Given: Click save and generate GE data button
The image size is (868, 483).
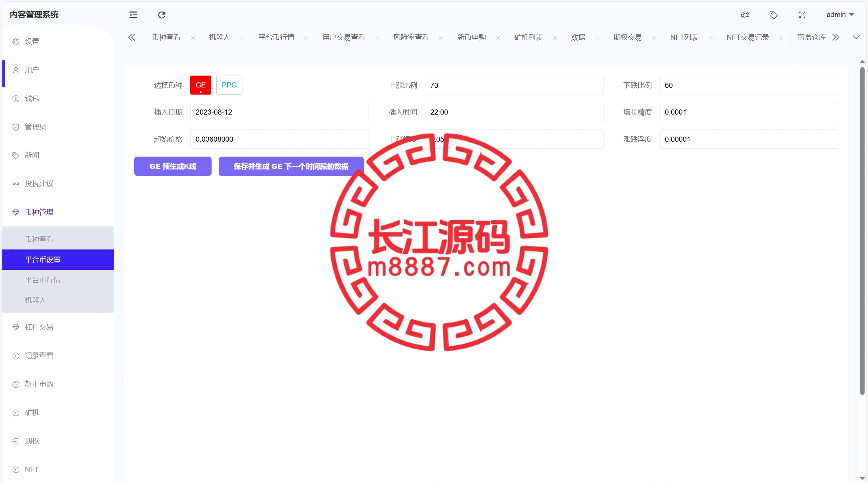Looking at the screenshot, I should pos(291,166).
